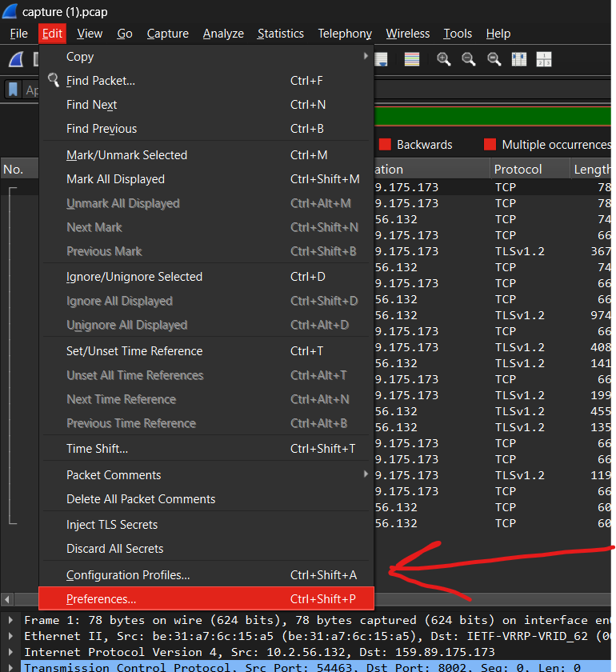The width and height of the screenshot is (616, 672).
Task: Click the No. column header
Action: (19, 170)
